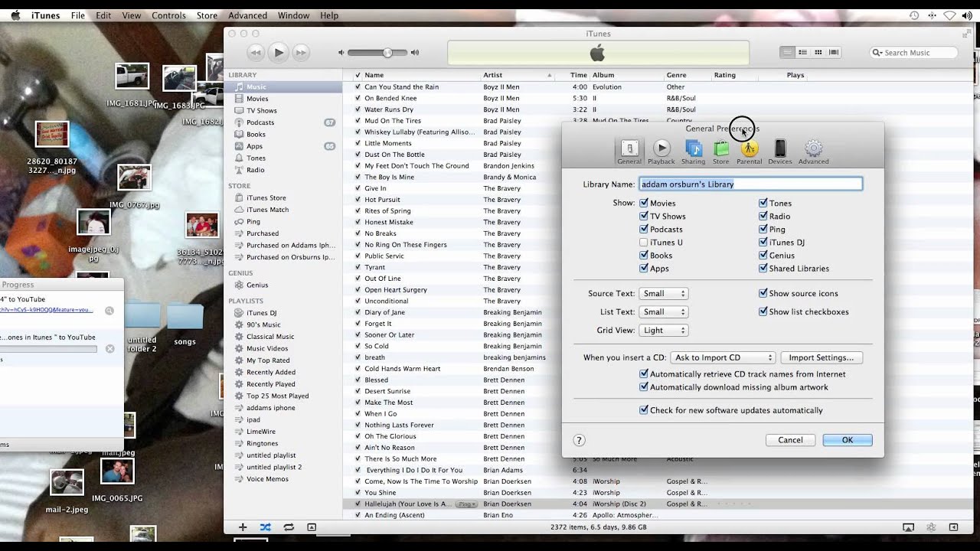The image size is (980, 551).
Task: Click the Next track forward button
Action: (x=302, y=53)
